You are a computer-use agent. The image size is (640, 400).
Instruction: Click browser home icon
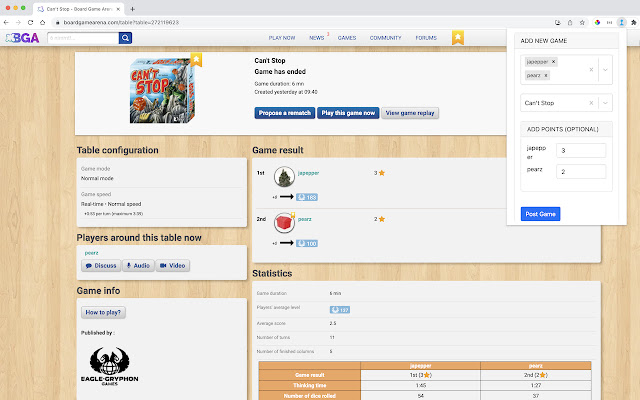pos(42,22)
